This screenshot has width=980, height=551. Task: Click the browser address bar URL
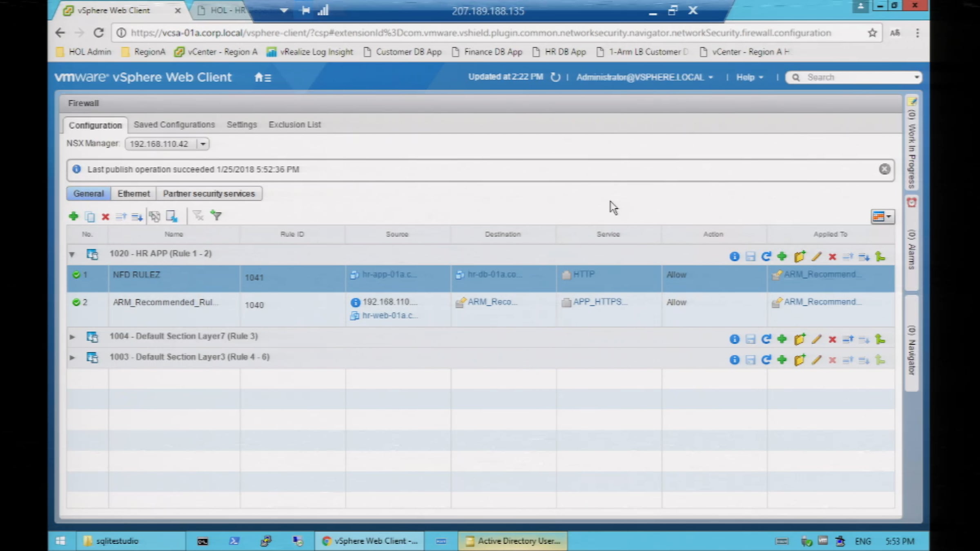(481, 33)
